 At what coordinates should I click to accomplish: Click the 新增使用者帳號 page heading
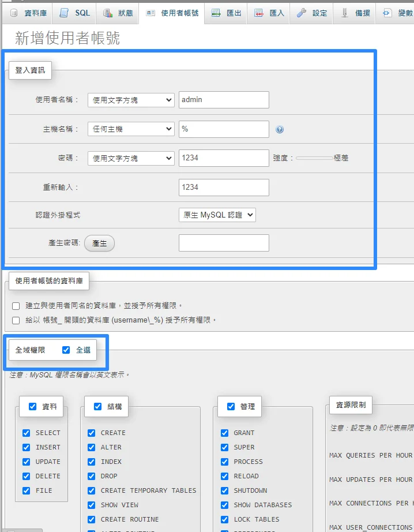coord(67,38)
